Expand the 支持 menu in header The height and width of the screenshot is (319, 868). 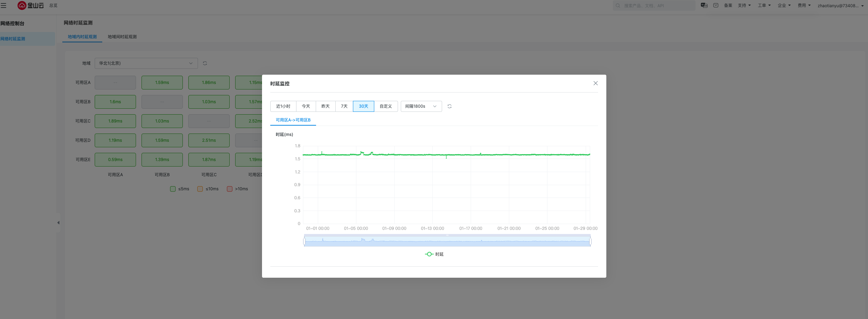point(744,6)
